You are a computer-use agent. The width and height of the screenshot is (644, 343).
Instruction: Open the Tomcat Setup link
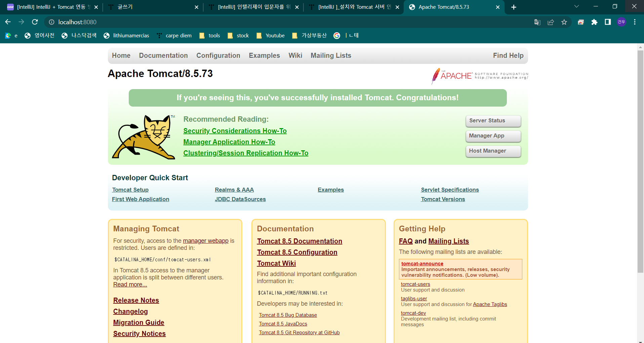130,190
